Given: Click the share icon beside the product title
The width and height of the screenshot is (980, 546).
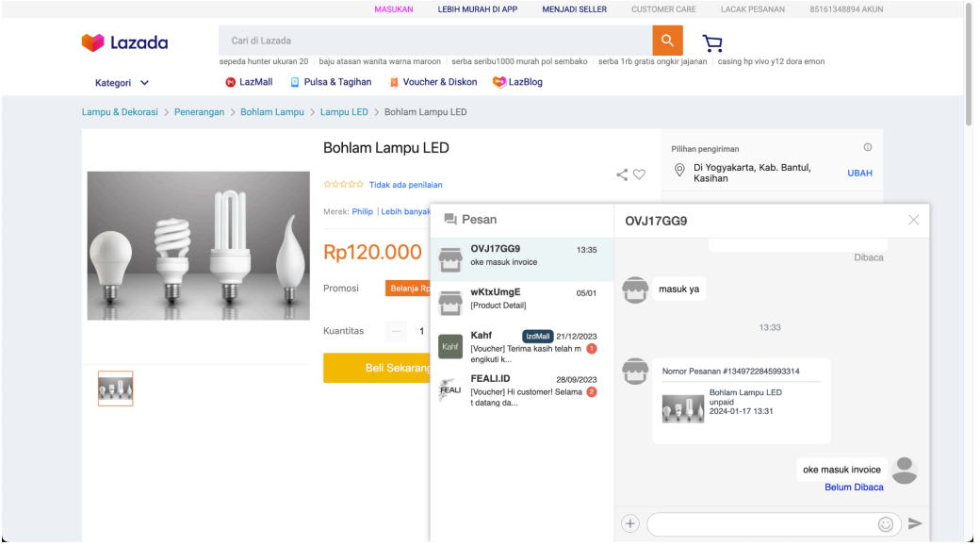Looking at the screenshot, I should click(x=622, y=174).
